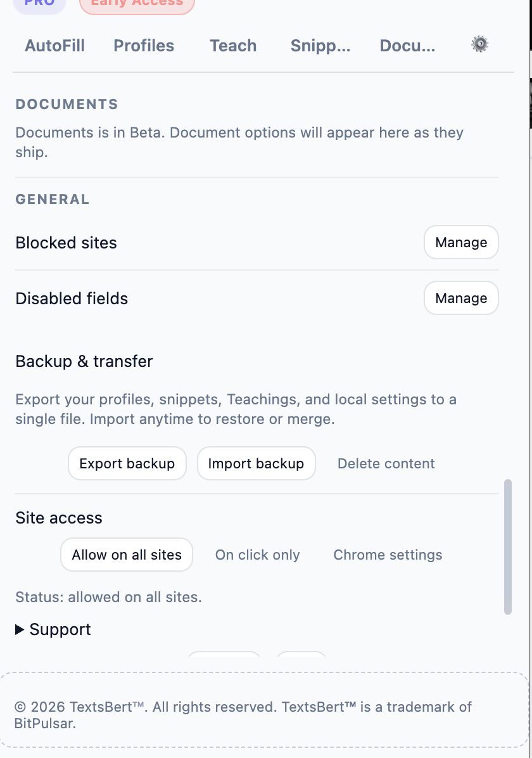
Task: Switch to the AutoFill tab
Action: (x=54, y=46)
